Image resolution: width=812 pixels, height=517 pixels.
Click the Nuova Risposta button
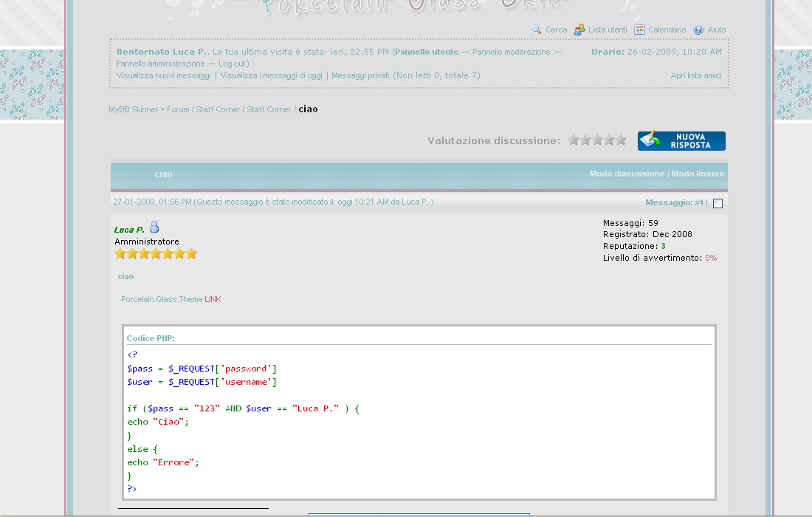(x=681, y=141)
